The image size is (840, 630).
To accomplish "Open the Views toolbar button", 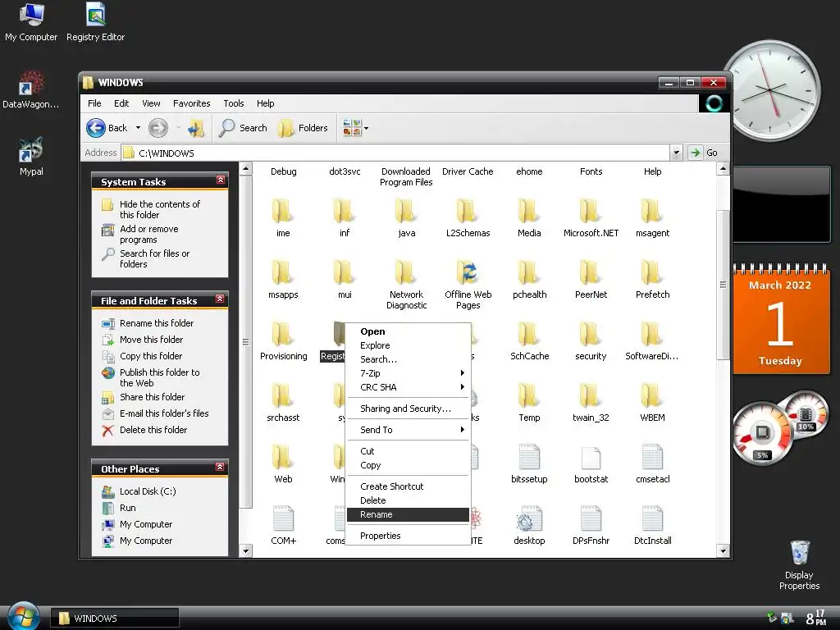I will coord(352,128).
